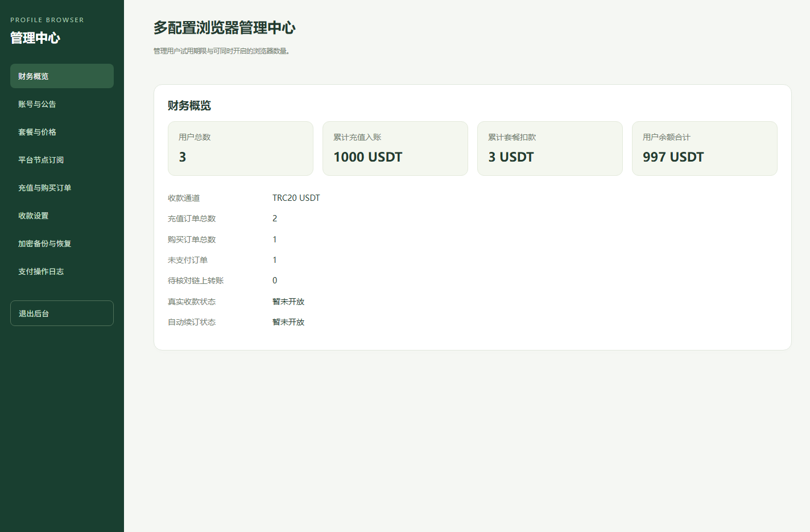Click the 累计套餐扣款 3 USDT card

tap(550, 149)
